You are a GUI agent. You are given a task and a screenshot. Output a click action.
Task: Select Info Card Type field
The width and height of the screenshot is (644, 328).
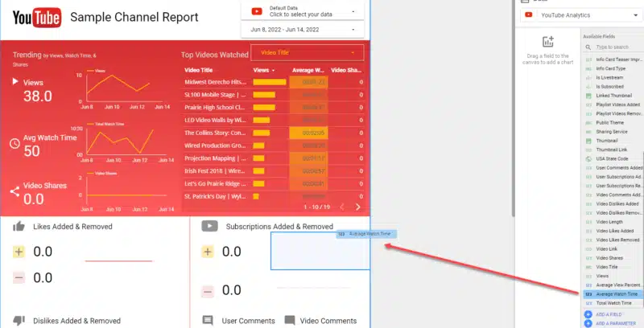[x=612, y=68]
